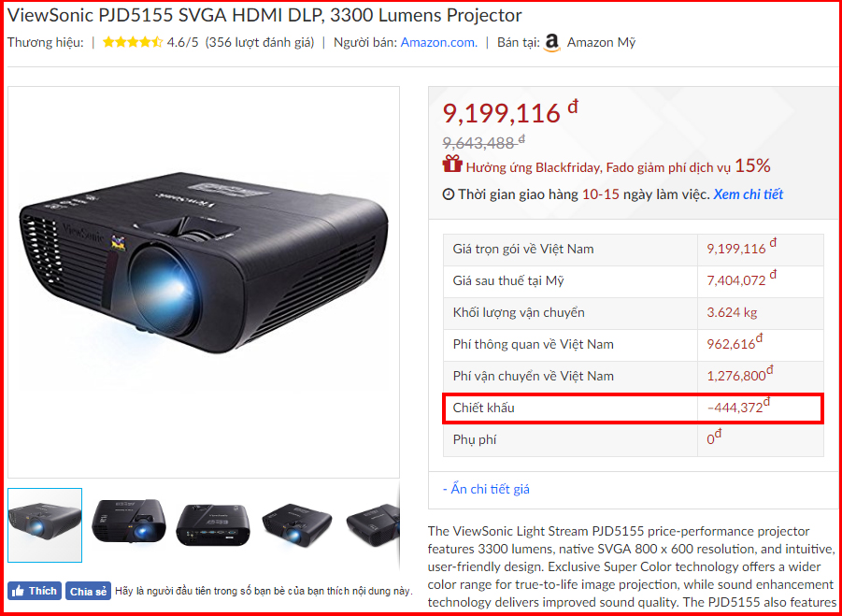This screenshot has width=842, height=616.
Task: Click the Blackfriday 15% promotion text
Action: click(x=618, y=166)
